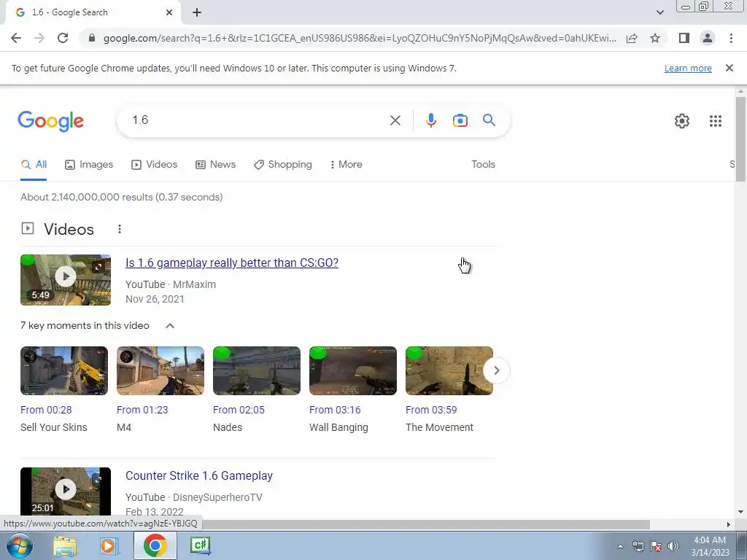Viewport: 747px width, 560px height.
Task: Switch to Videos results tab
Action: coord(155,165)
